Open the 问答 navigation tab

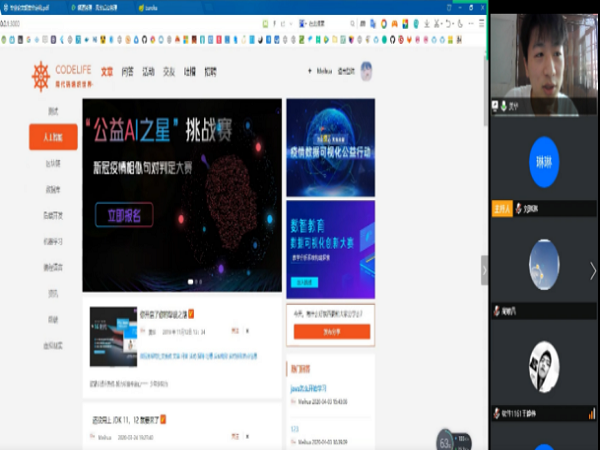127,72
